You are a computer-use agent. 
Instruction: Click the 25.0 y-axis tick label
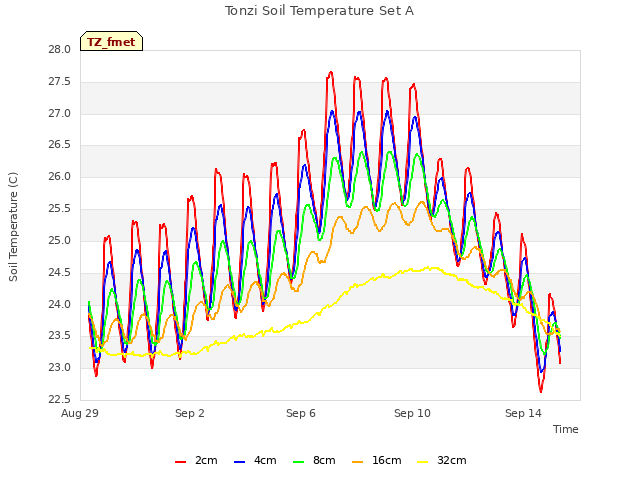[60, 240]
